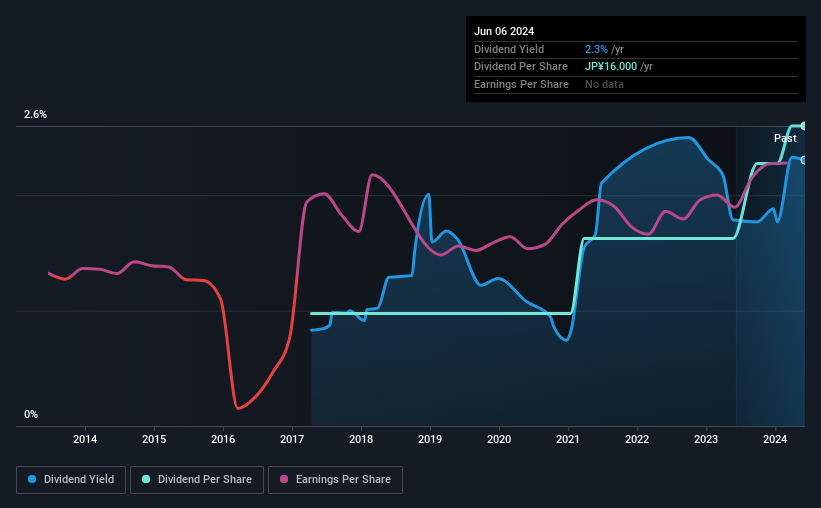This screenshot has height=508, width=821.
Task: Click the pink Earnings Per Share dot
Action: pyautogui.click(x=284, y=479)
